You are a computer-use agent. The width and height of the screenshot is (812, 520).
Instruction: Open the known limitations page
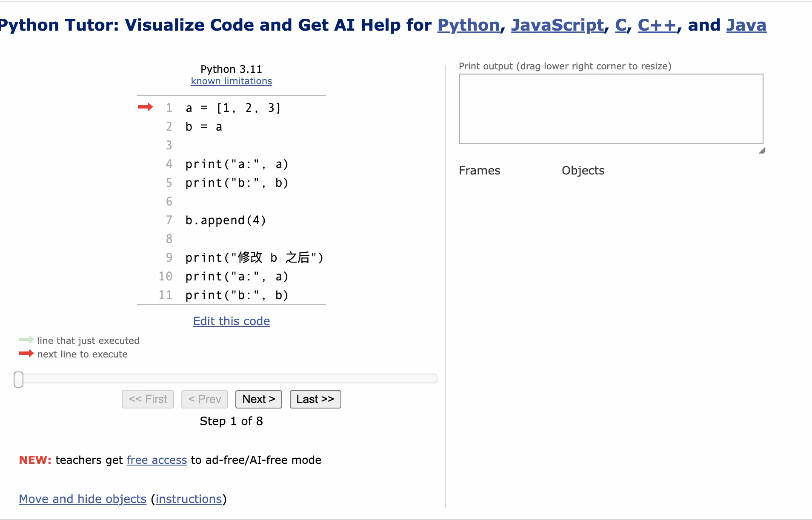tap(231, 81)
